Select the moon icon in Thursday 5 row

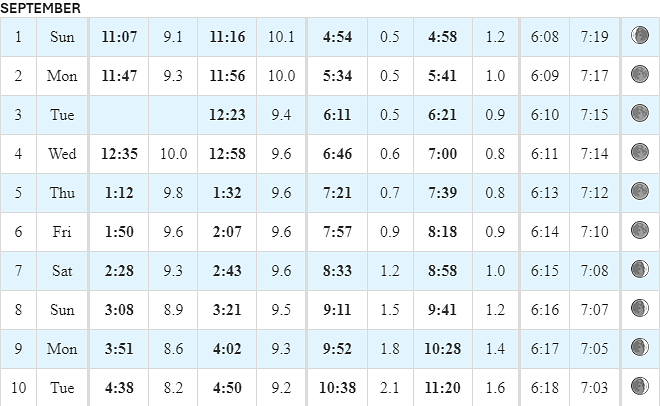click(x=639, y=191)
